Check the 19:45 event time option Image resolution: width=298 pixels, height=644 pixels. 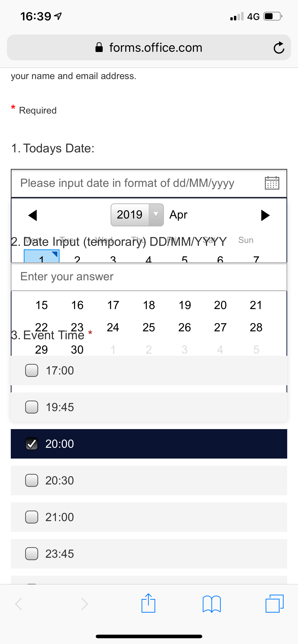pyautogui.click(x=32, y=407)
